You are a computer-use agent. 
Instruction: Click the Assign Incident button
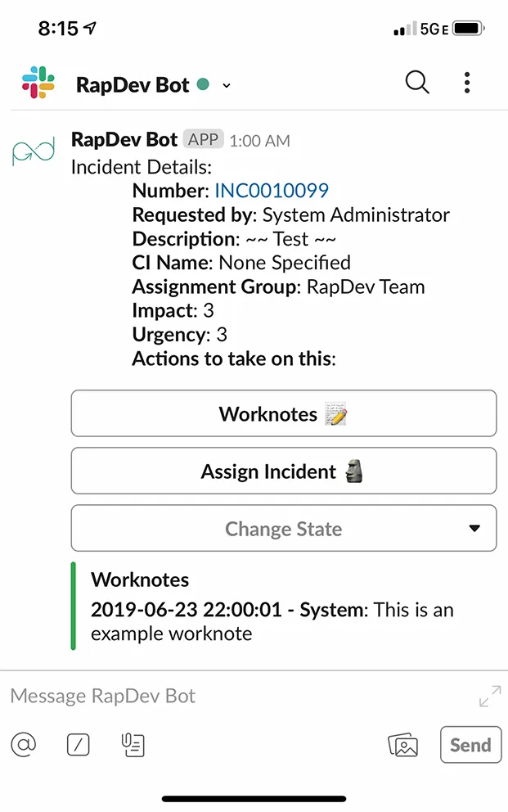pyautogui.click(x=284, y=471)
